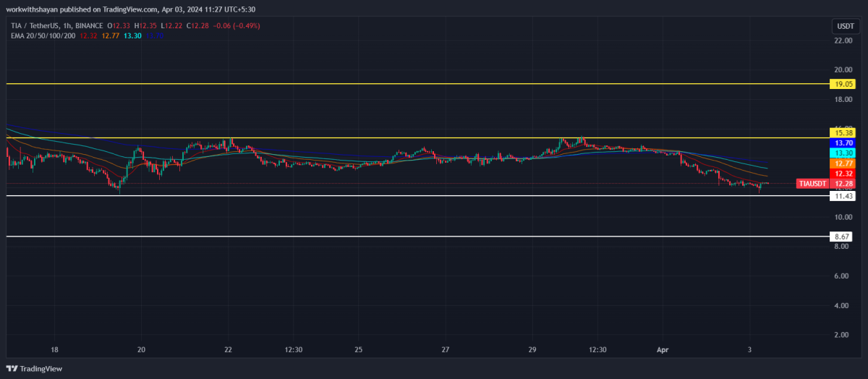Click the orange 12.77 EMA legend value
This screenshot has height=379, width=868.
(111, 35)
